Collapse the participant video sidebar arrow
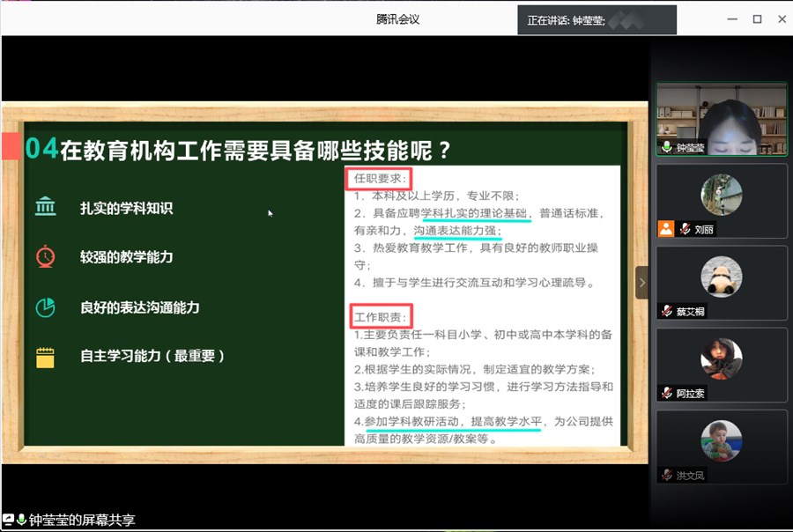This screenshot has width=793, height=532. click(641, 283)
